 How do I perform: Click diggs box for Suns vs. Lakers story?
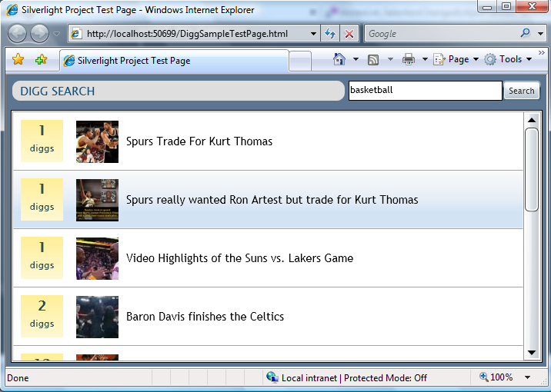coord(42,258)
